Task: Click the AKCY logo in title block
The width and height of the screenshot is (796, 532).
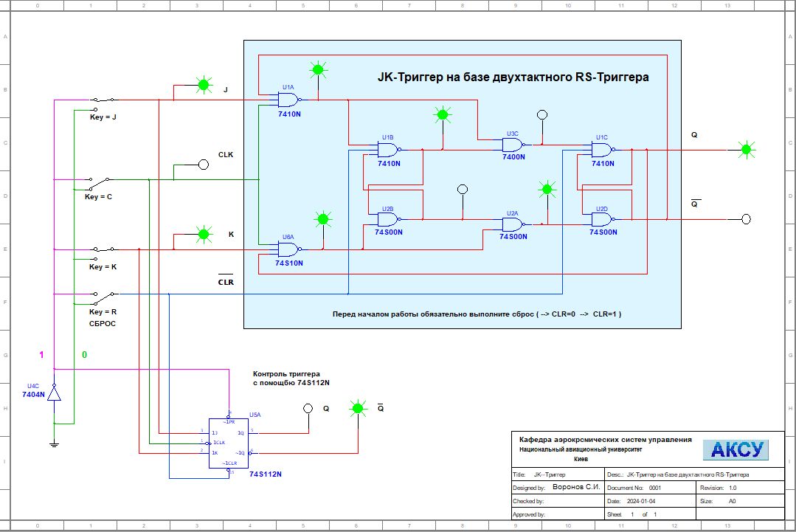Action: (x=735, y=449)
